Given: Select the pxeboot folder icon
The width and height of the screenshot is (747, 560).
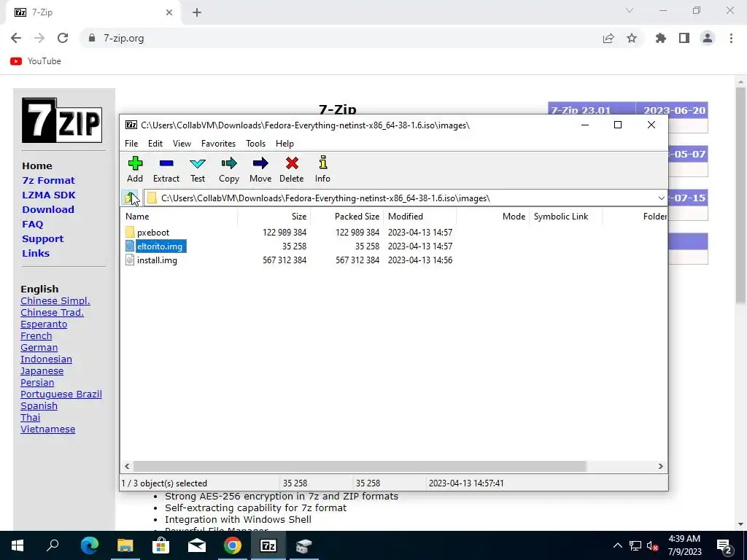Looking at the screenshot, I should [x=130, y=232].
